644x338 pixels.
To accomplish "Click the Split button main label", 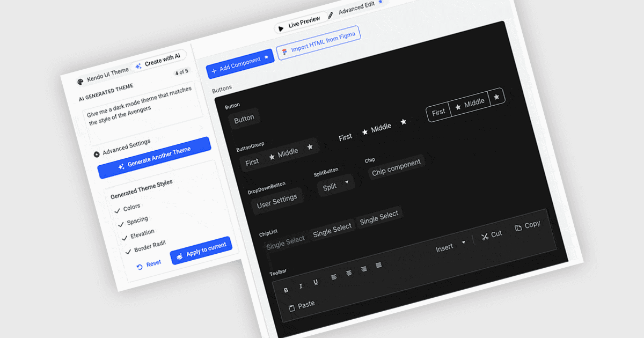I will [329, 187].
